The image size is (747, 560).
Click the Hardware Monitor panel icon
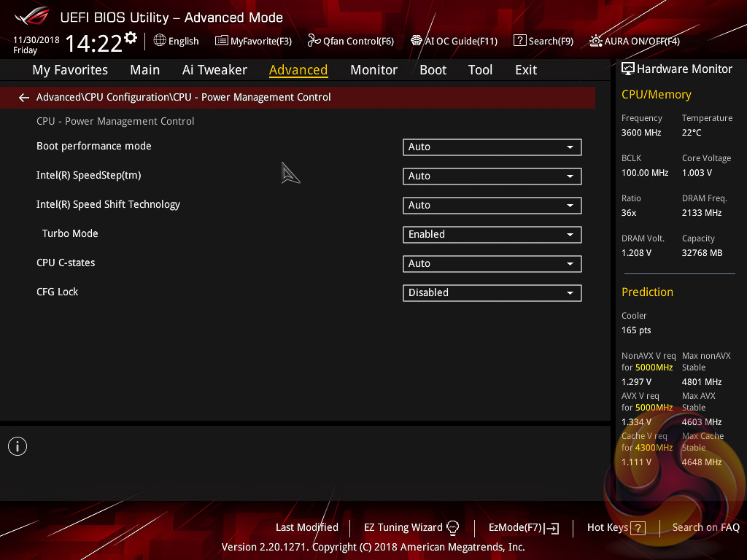tap(628, 69)
